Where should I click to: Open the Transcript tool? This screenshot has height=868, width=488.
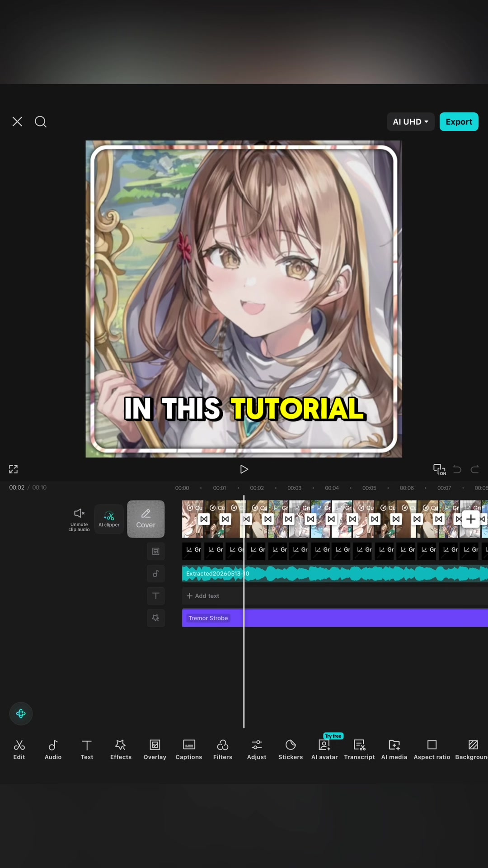359,750
